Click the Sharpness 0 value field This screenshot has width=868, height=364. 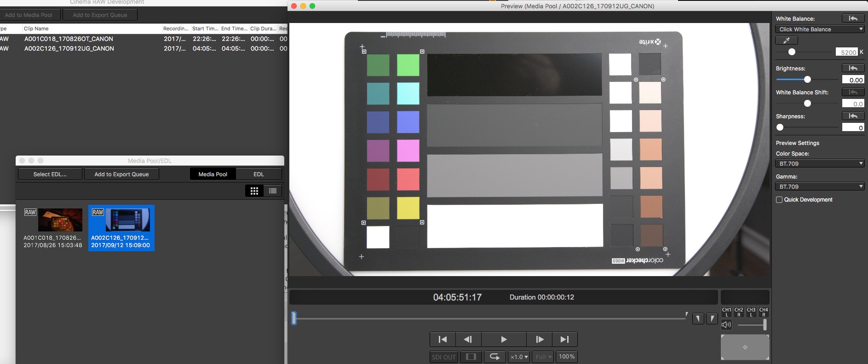pos(853,127)
